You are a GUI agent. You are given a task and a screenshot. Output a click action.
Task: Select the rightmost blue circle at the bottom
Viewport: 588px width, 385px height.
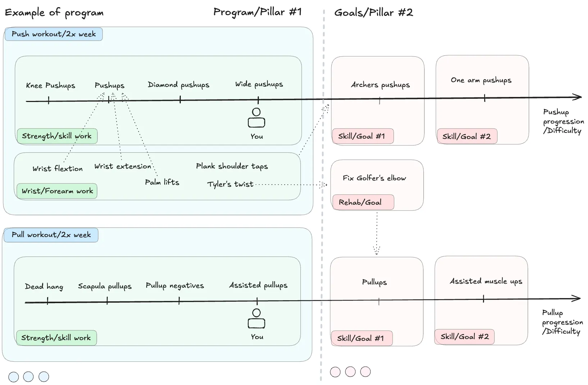point(44,376)
